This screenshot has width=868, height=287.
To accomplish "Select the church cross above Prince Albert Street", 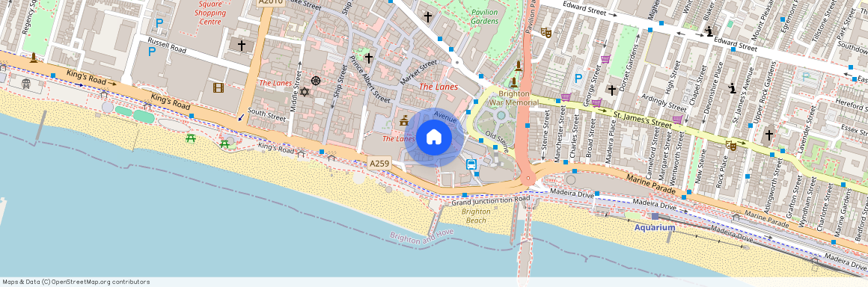I will pos(369,58).
